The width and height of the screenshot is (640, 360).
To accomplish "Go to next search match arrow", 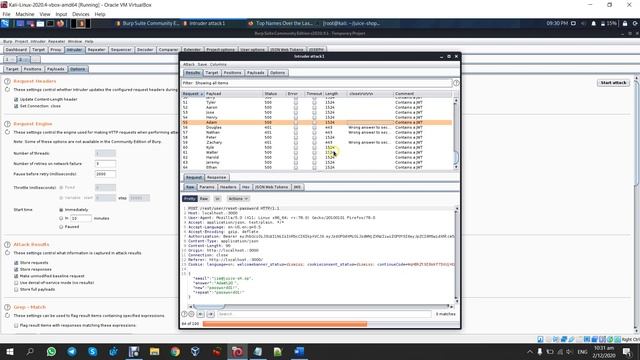I will 211,314.
